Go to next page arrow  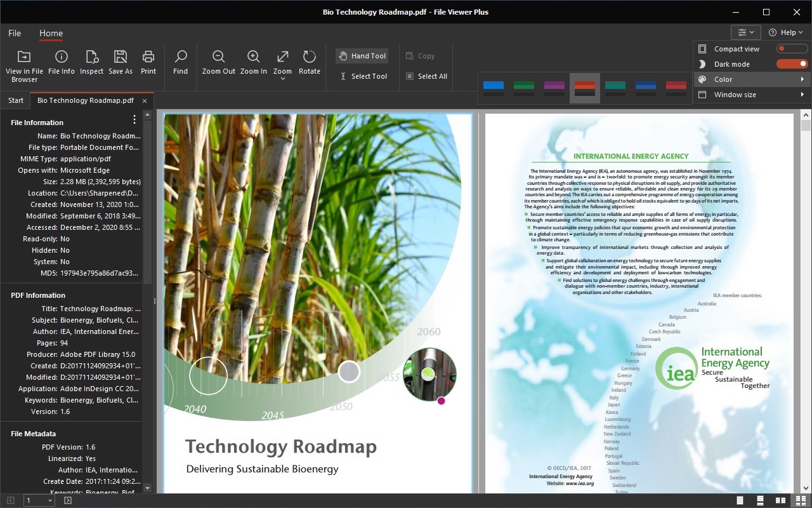68,500
